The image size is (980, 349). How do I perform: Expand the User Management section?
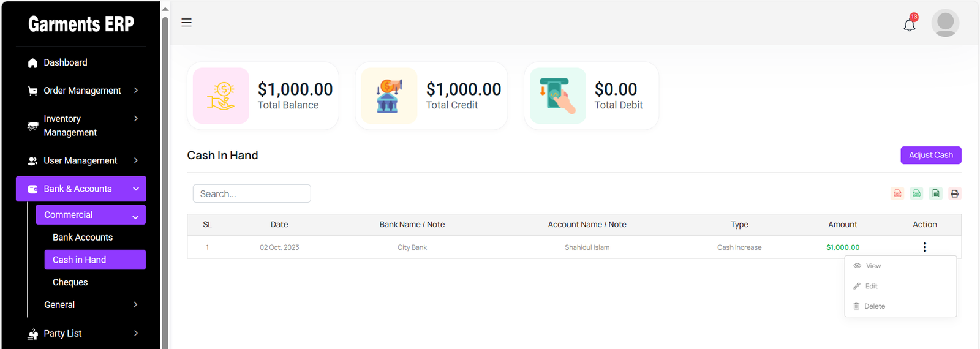80,160
